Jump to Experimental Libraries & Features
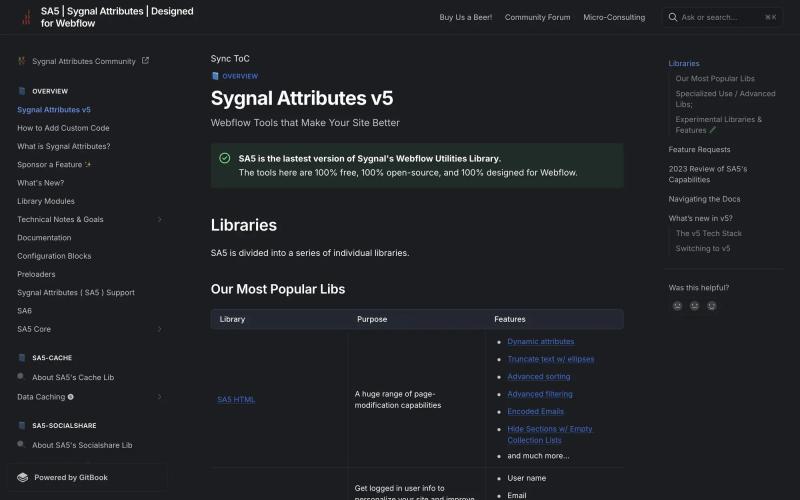 pyautogui.click(x=718, y=124)
